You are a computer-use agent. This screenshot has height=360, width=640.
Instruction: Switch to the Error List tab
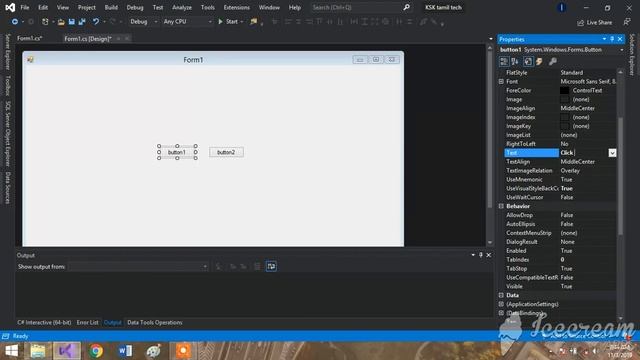pos(87,322)
